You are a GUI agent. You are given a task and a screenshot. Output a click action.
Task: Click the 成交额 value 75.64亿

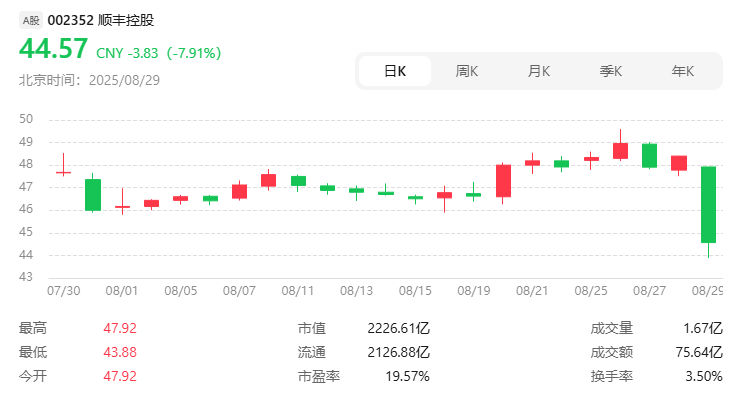(699, 352)
